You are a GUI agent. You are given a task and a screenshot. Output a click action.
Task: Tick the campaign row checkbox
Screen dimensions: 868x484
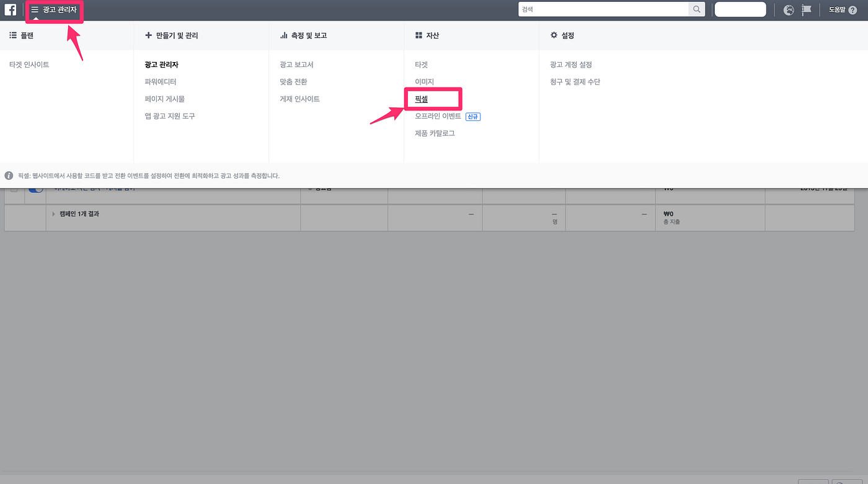(x=14, y=190)
